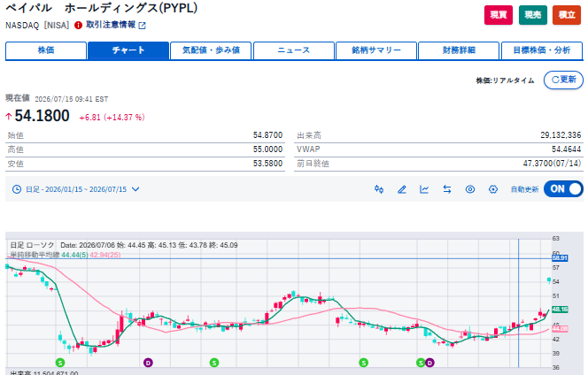Click the 始値 value 54.8700
Viewport: 588px width, 375px height.
coord(267,135)
